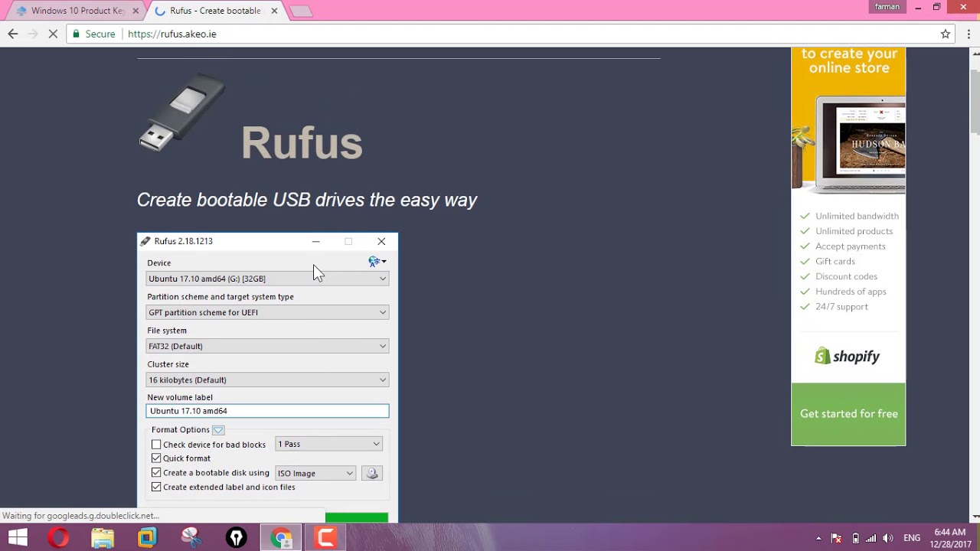Open the black circular pen app in taskbar

click(236, 538)
